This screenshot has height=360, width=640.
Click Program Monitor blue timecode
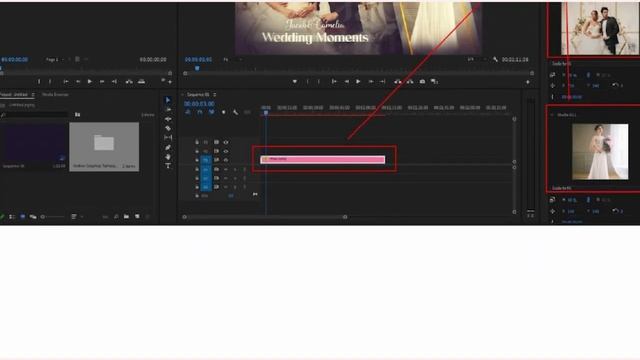[x=198, y=60]
